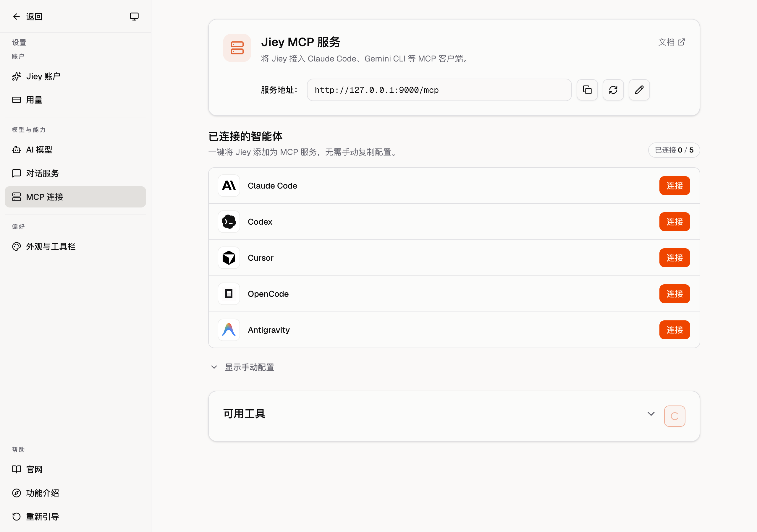Select MCP 连接 in sidebar
The width and height of the screenshot is (757, 532).
pos(75,197)
